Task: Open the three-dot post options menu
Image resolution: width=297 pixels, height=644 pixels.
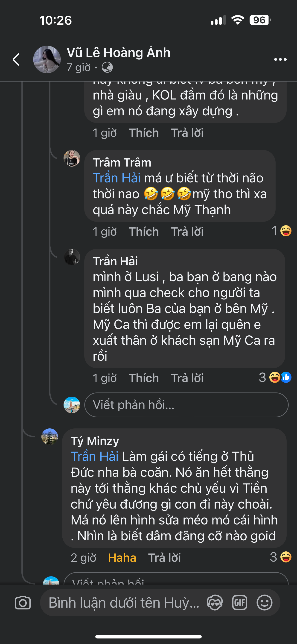Action: (x=280, y=59)
